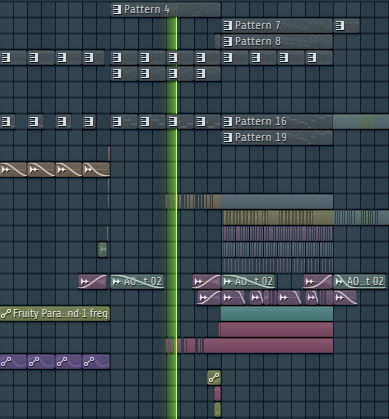Select the solid teal audio clip

(x=277, y=314)
